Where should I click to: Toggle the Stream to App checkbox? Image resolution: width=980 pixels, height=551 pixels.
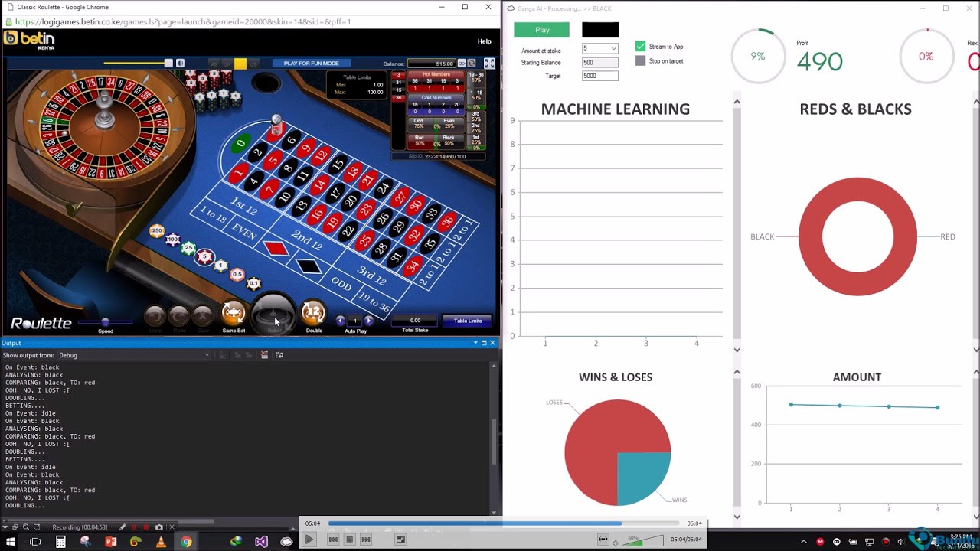pyautogui.click(x=641, y=47)
